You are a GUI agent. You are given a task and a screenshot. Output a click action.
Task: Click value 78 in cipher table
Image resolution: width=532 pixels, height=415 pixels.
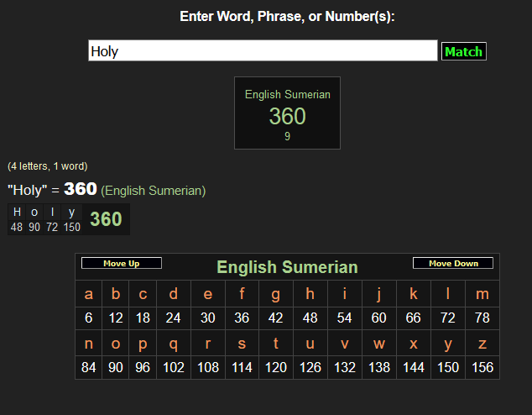click(482, 318)
